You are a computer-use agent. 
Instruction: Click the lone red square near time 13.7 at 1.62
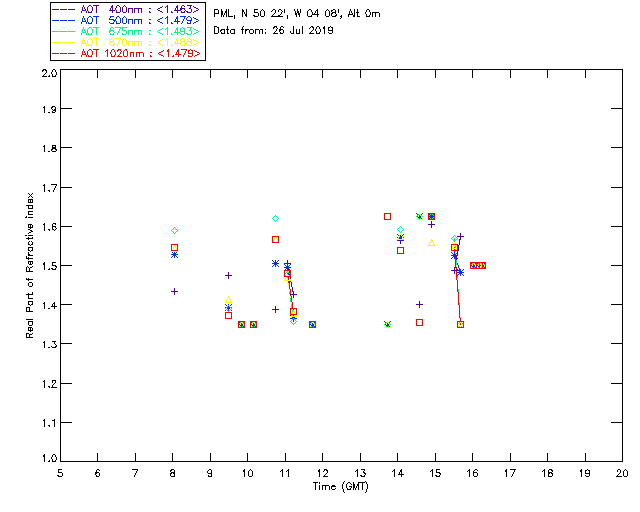(387, 216)
